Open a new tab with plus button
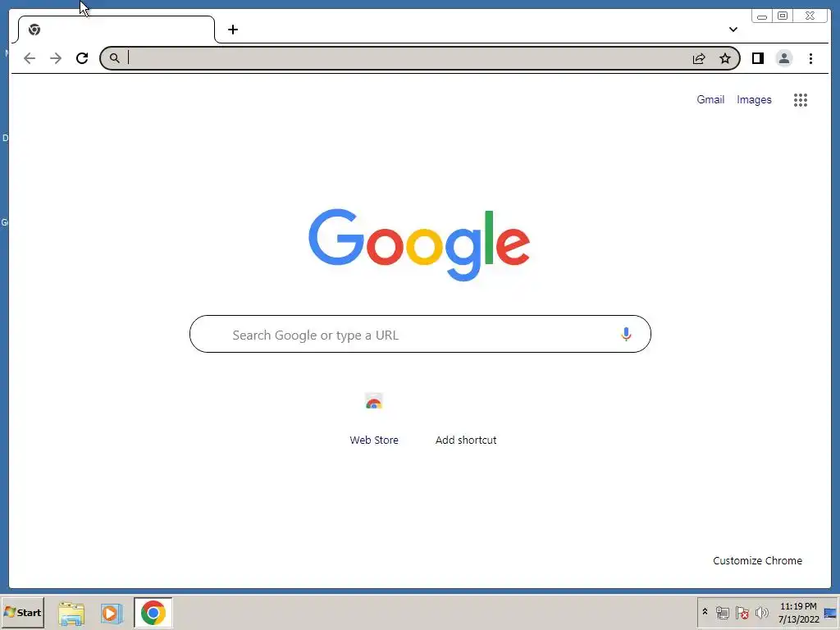This screenshot has height=630, width=840. click(232, 30)
